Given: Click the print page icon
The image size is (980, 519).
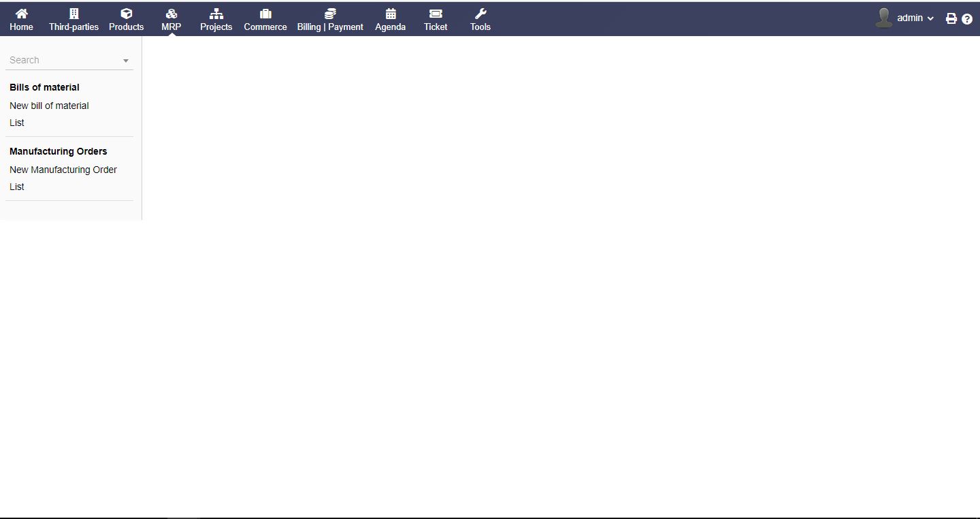Looking at the screenshot, I should click(951, 19).
